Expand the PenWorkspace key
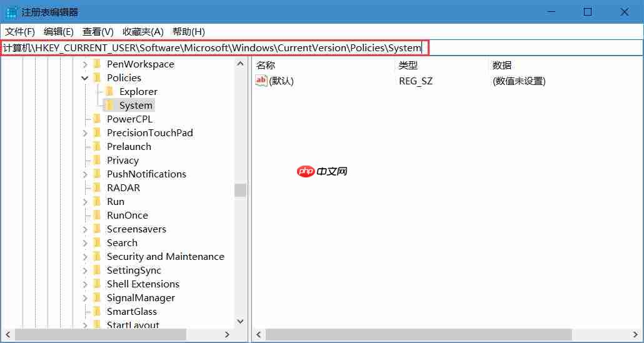The width and height of the screenshot is (644, 343). click(x=85, y=64)
